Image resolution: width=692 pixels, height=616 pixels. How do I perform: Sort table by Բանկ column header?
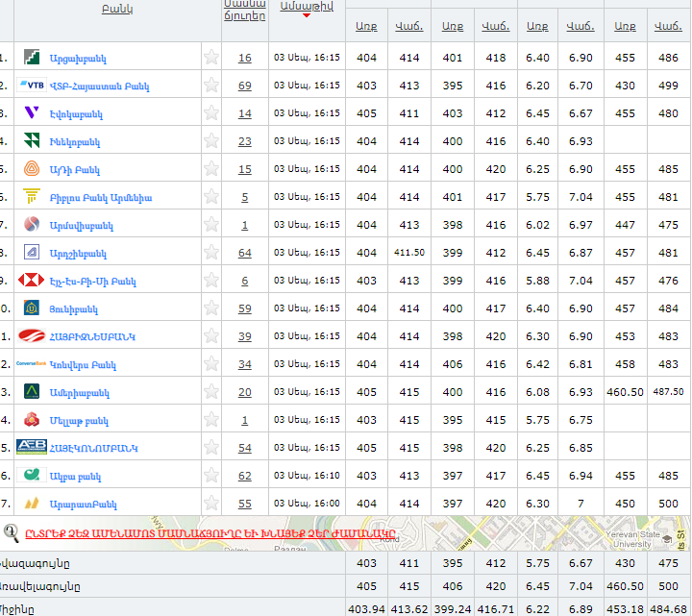pyautogui.click(x=117, y=9)
